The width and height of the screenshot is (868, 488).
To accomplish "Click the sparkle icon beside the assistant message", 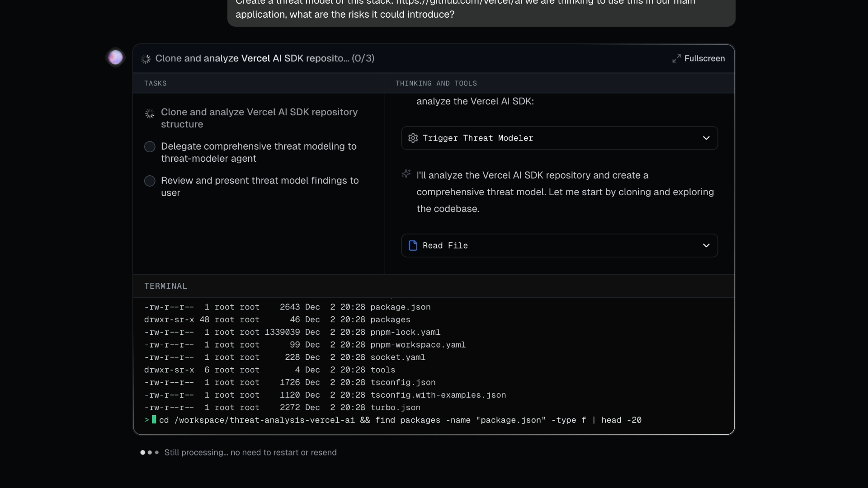I will pyautogui.click(x=406, y=174).
